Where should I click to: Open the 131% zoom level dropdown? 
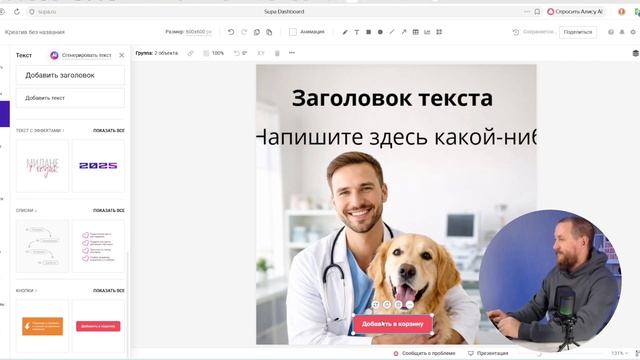619,353
